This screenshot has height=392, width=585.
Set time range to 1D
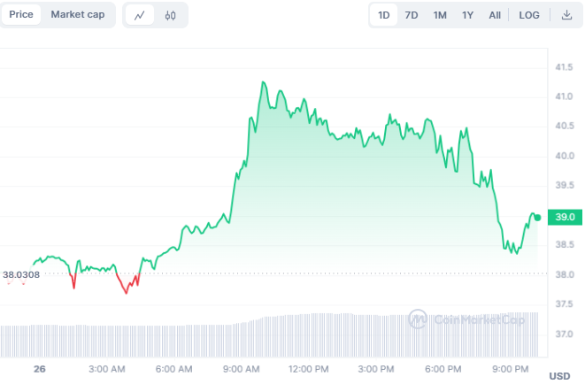pyautogui.click(x=384, y=15)
